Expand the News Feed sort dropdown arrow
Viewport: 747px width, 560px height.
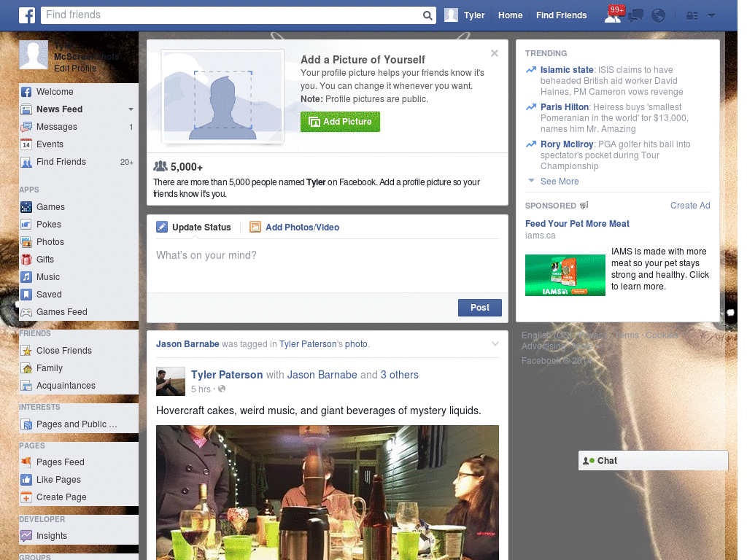(x=131, y=109)
